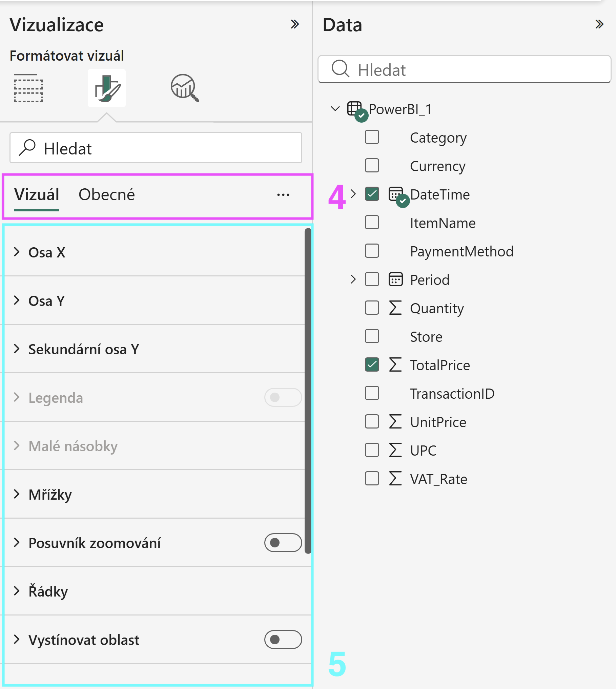This screenshot has width=616, height=689.
Task: Click the Period calendar icon
Action: coord(395,279)
